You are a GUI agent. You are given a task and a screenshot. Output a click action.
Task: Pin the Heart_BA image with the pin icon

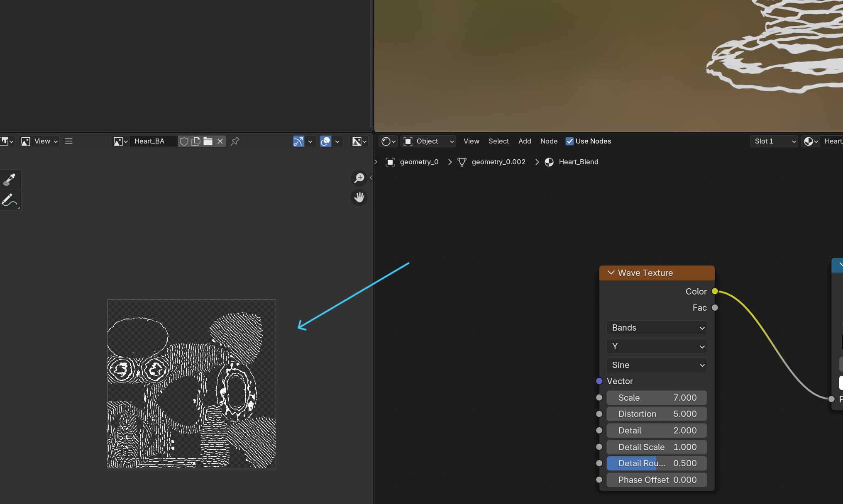pos(235,141)
